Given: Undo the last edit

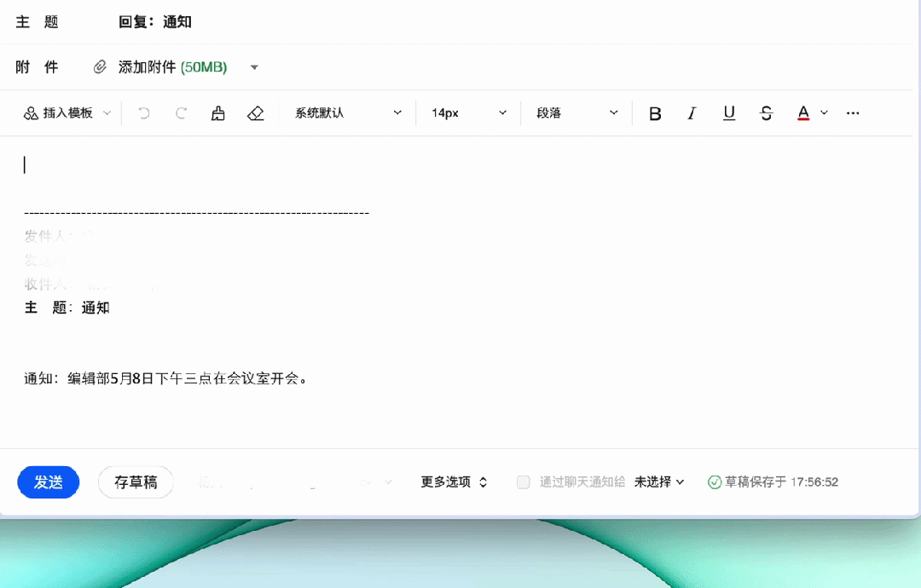Looking at the screenshot, I should click(x=144, y=112).
